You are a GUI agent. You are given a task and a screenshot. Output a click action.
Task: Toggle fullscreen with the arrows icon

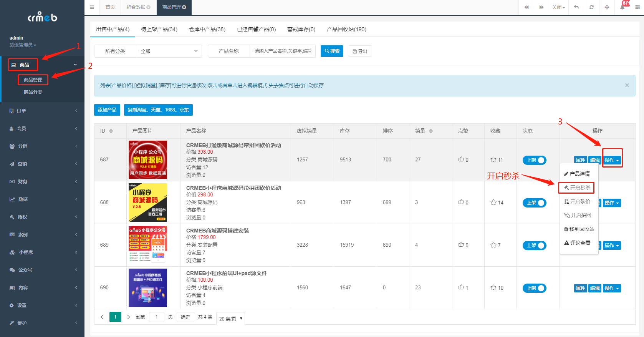tap(607, 7)
